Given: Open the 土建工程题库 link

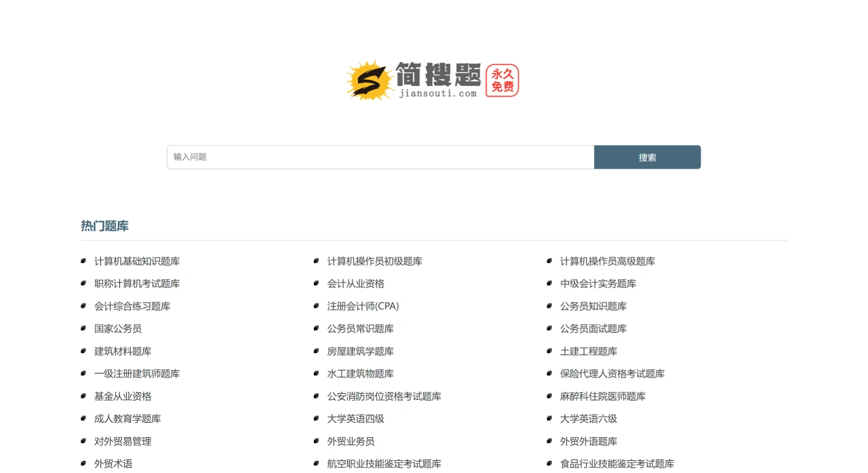Looking at the screenshot, I should (x=588, y=352).
